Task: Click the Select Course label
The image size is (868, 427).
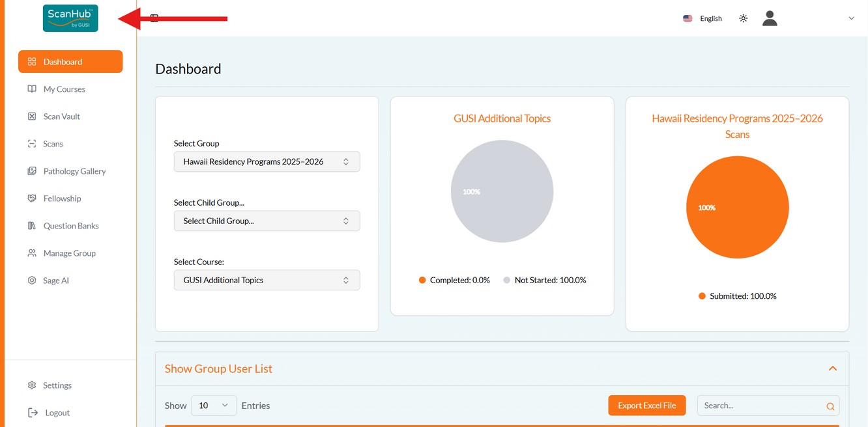Action: (x=199, y=262)
